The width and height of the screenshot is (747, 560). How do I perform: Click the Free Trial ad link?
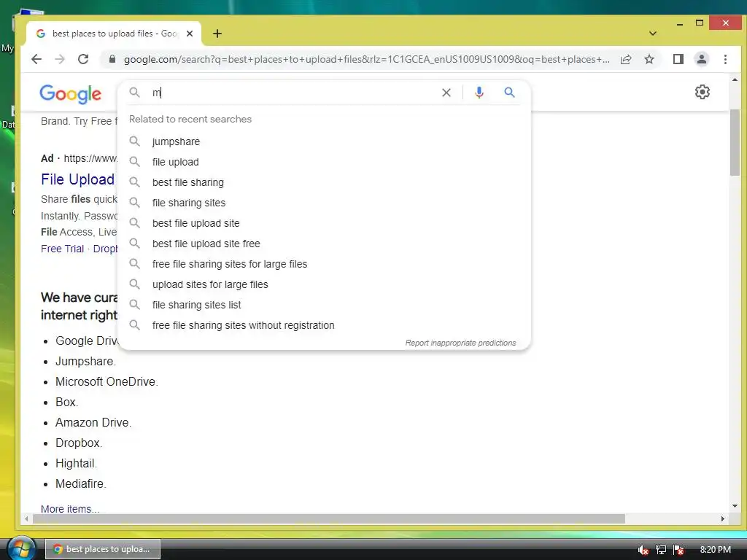(x=63, y=249)
